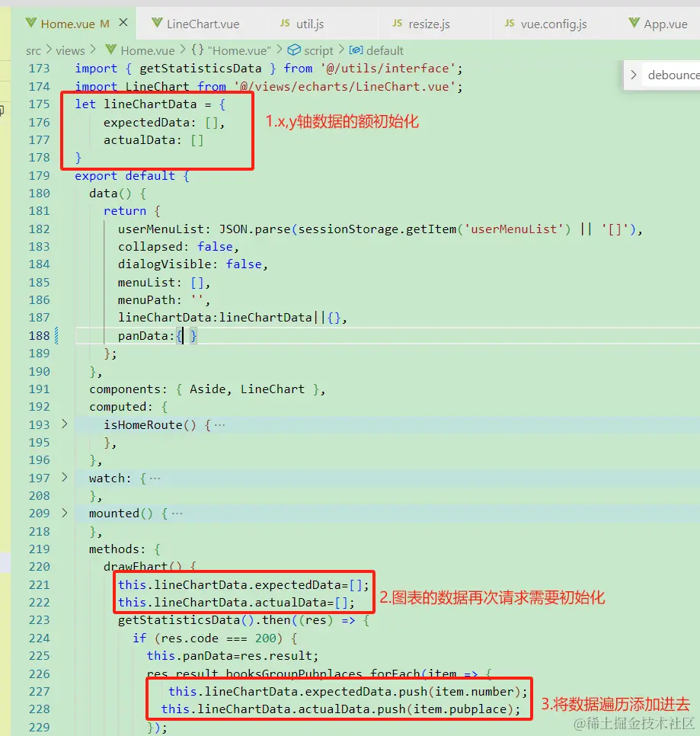Image resolution: width=700 pixels, height=736 pixels.
Task: Click the views breadcrumb segment
Action: point(70,51)
